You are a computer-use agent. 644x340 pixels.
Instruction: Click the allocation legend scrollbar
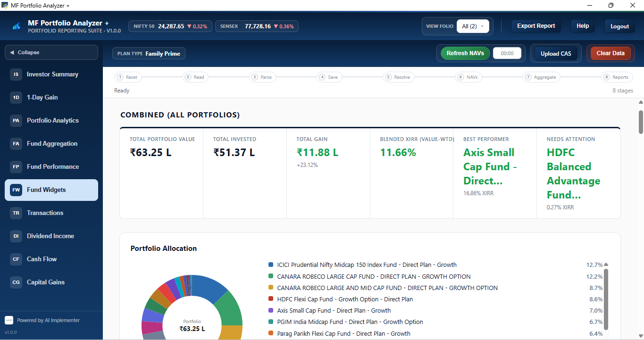point(606,299)
